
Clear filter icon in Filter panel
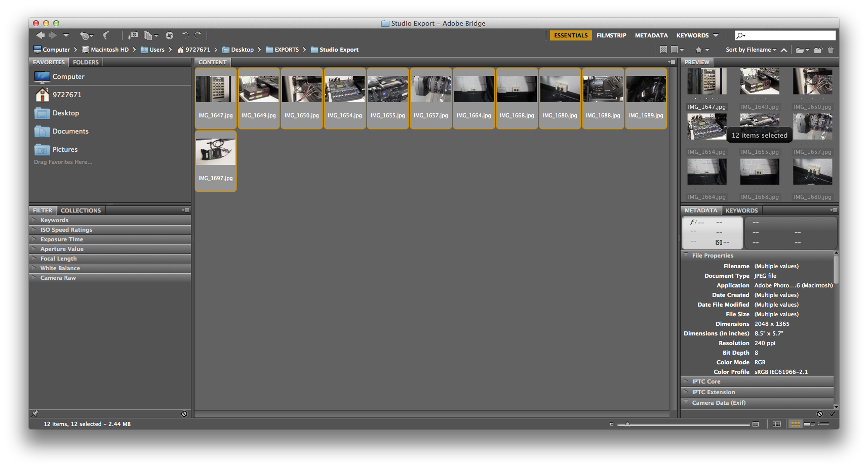(184, 414)
